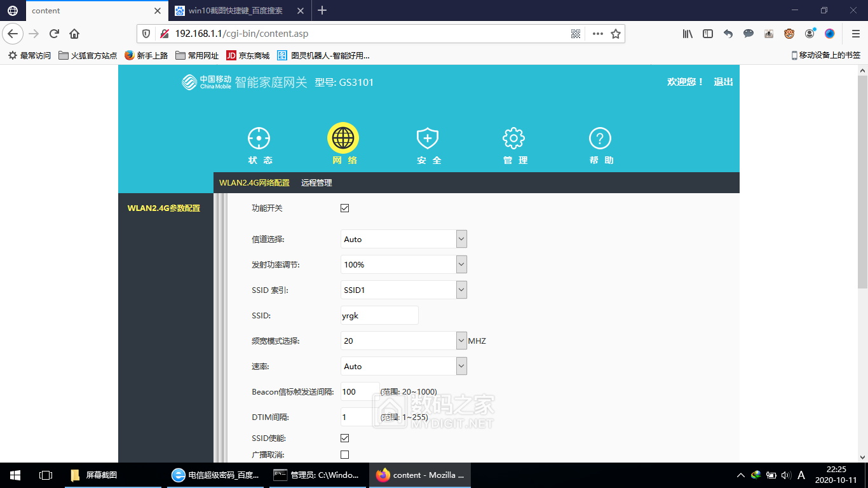This screenshot has width=868, height=488.
Task: Toggle the Firefox sidebar view
Action: (708, 34)
